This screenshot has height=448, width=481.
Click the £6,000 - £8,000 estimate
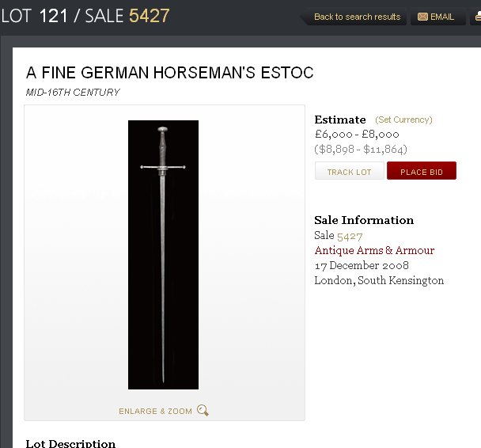pos(357,135)
